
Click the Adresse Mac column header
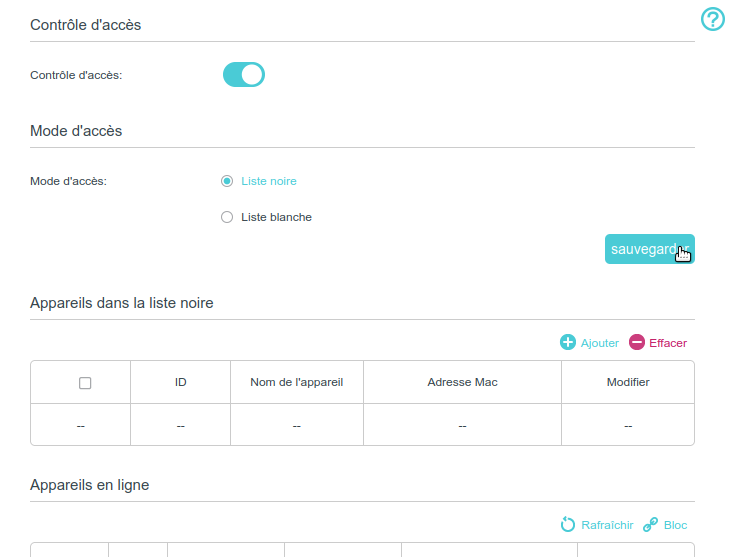(x=462, y=382)
